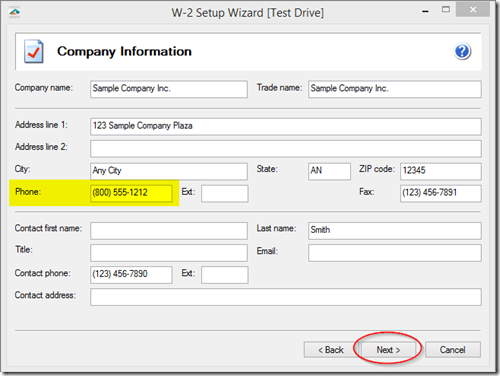Image resolution: width=500 pixels, height=376 pixels.
Task: Select the ZIP code field
Action: coord(441,171)
